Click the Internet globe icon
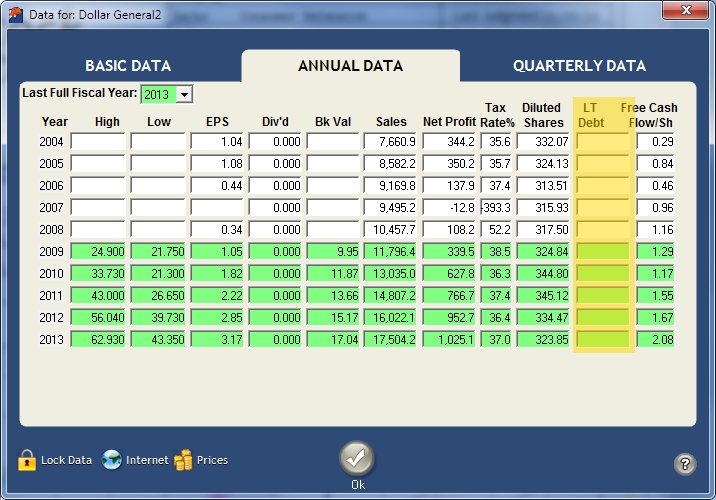The width and height of the screenshot is (716, 500). point(111,460)
